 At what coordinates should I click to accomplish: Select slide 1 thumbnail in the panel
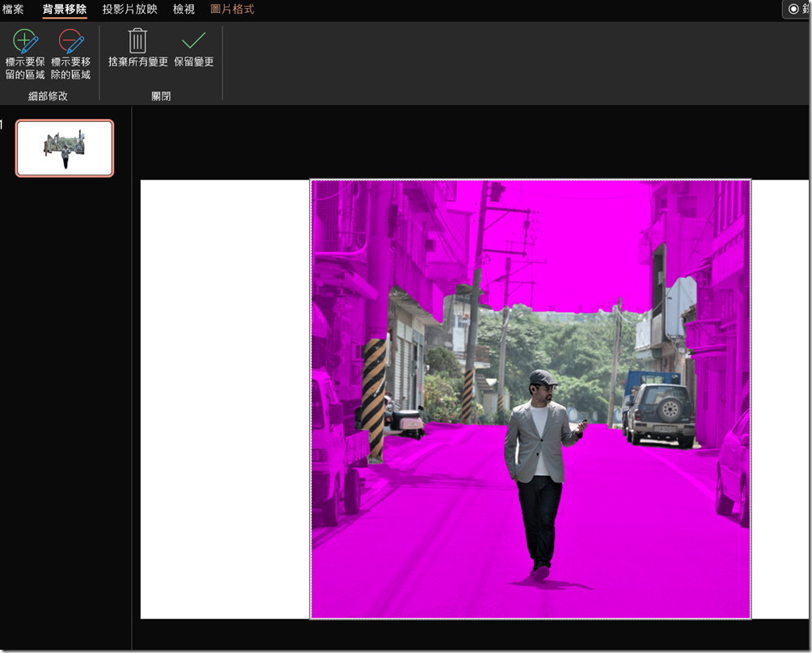click(64, 148)
